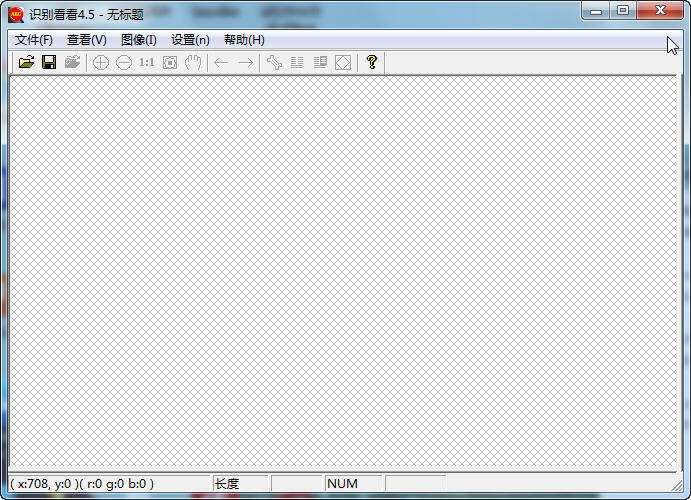691x500 pixels.
Task: Click the app icon in title bar
Action: point(16,14)
